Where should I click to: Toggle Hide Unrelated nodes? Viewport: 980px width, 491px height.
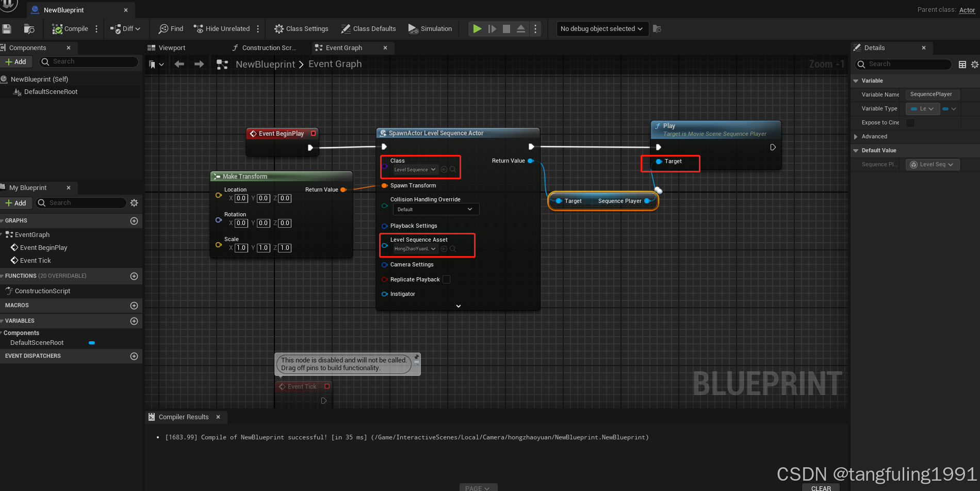tap(222, 29)
